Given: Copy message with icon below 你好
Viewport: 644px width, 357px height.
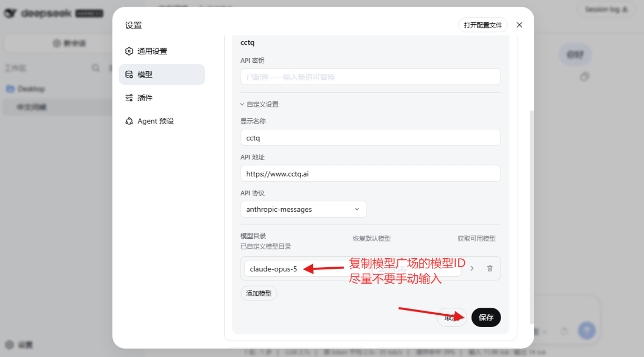Looking at the screenshot, I should (x=584, y=77).
